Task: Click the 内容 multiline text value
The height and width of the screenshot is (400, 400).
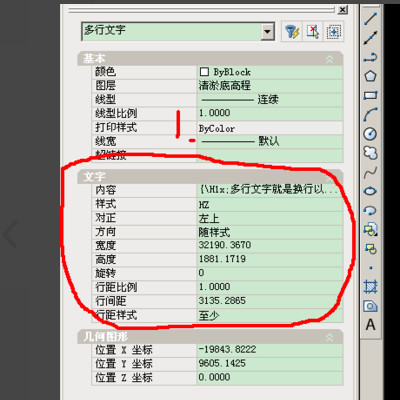Action: point(270,190)
